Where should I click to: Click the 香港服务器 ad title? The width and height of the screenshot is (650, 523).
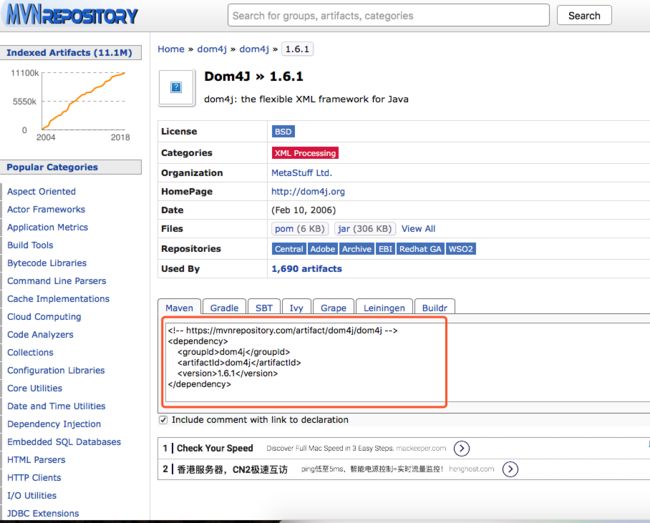click(x=232, y=469)
